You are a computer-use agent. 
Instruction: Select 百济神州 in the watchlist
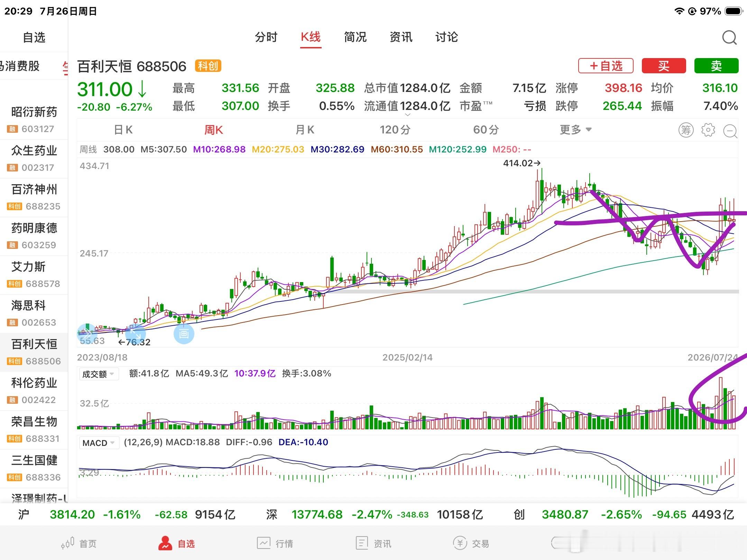tap(34, 197)
